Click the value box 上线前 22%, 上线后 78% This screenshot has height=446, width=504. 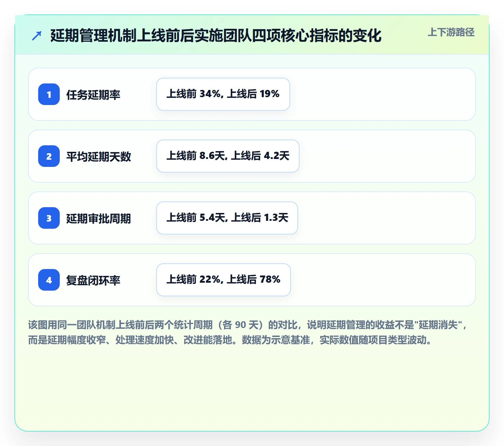(x=224, y=280)
